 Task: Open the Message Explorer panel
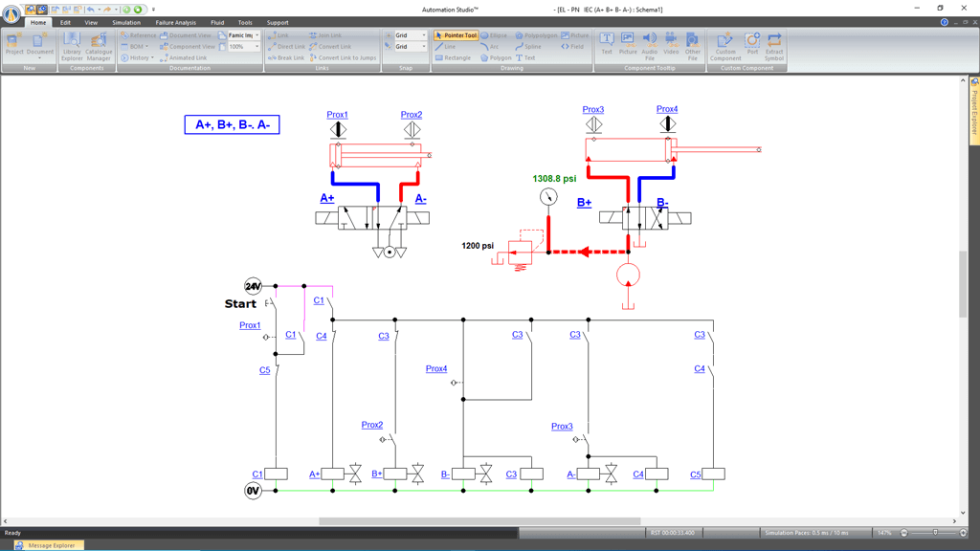pos(50,545)
